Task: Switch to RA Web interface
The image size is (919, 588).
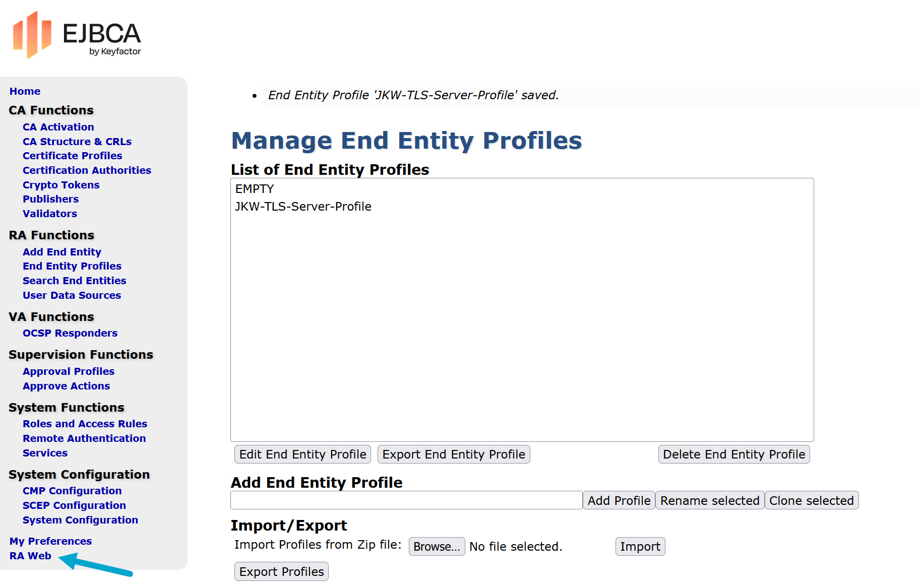Action: pos(30,555)
